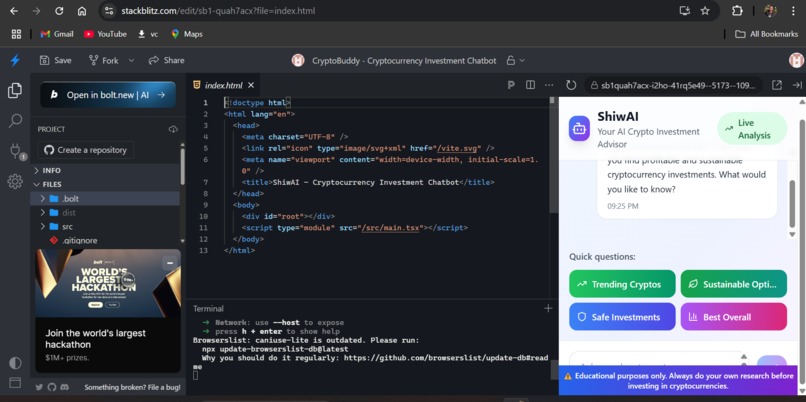Open GitHub icon in footer
The height and width of the screenshot is (402, 806).
click(x=51, y=387)
